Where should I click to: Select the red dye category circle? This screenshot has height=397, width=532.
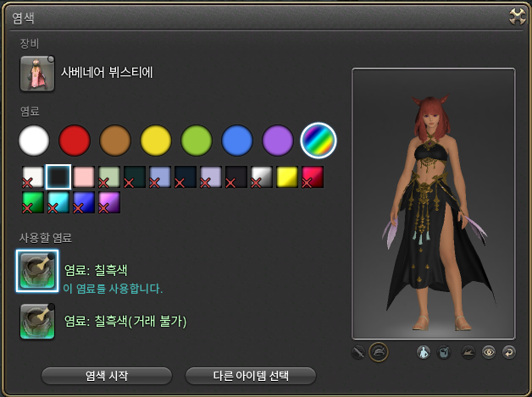tap(75, 141)
